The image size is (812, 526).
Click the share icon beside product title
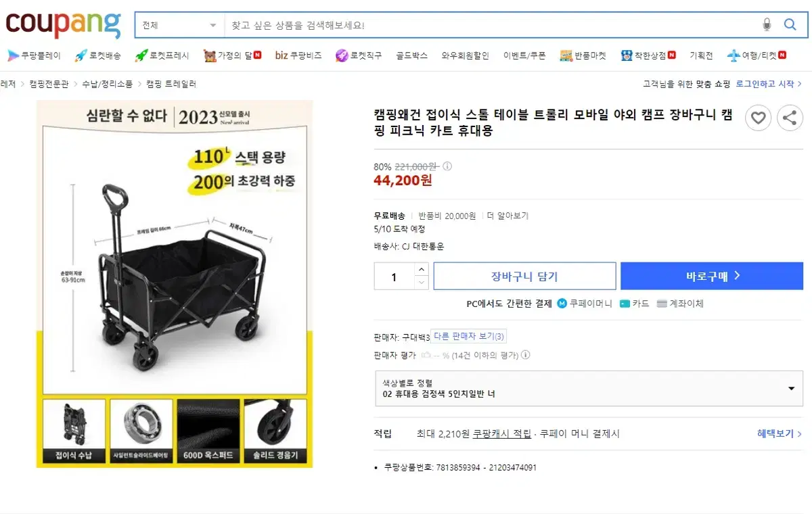(789, 118)
